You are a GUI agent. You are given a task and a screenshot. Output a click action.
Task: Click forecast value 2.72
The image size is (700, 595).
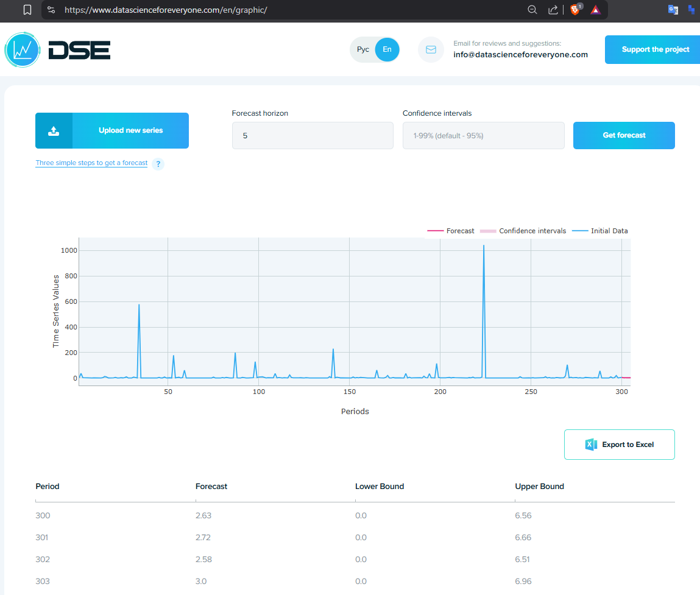(203, 537)
